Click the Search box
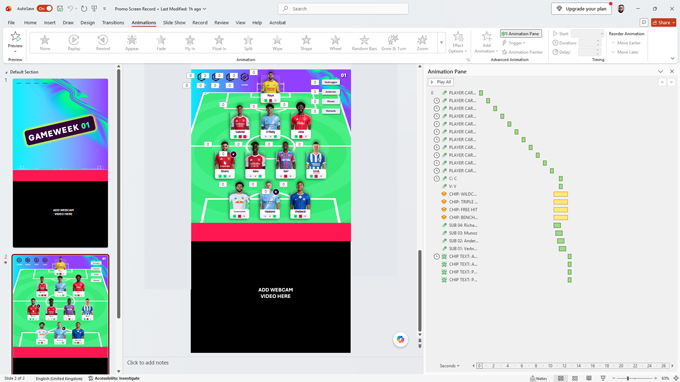This screenshot has height=382, width=680. [x=343, y=9]
